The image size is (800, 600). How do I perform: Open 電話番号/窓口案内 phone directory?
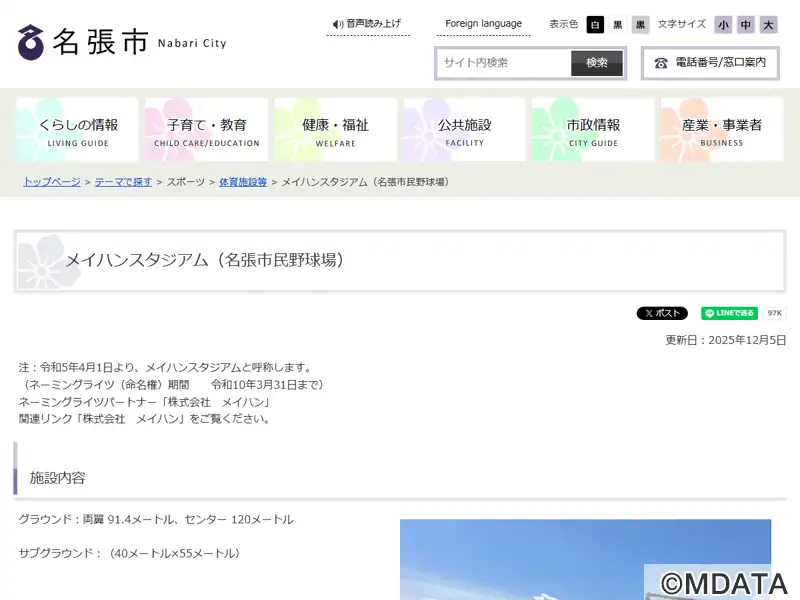[x=710, y=63]
